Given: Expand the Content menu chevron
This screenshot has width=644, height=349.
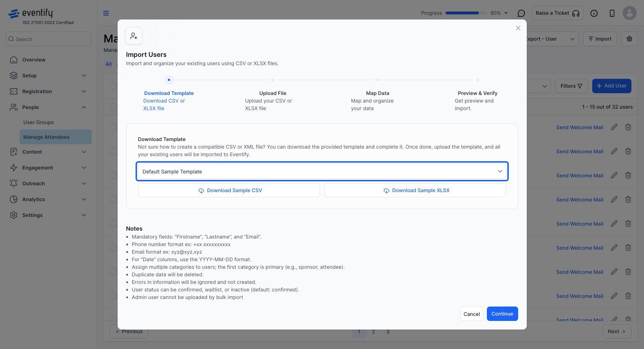Looking at the screenshot, I should point(84,152).
